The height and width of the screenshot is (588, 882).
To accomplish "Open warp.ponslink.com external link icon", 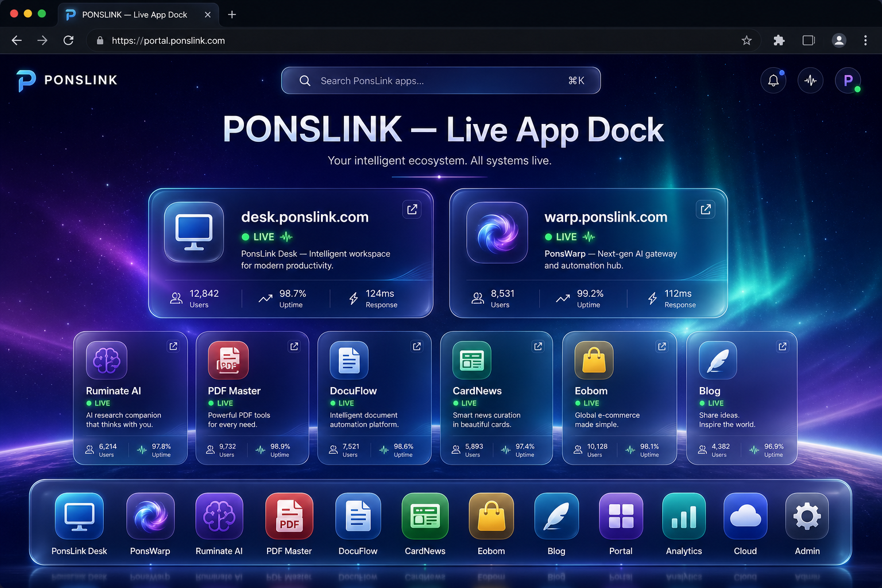I will pos(706,210).
